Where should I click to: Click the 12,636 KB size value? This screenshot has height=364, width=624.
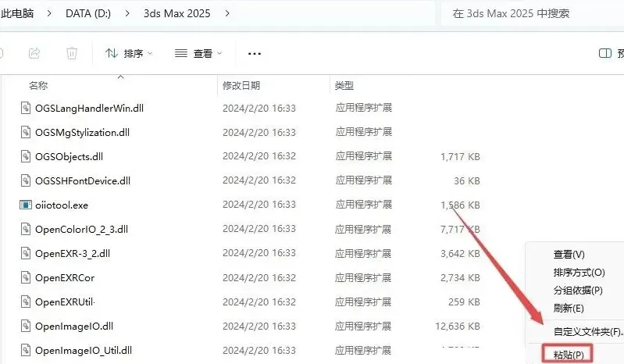(x=458, y=327)
